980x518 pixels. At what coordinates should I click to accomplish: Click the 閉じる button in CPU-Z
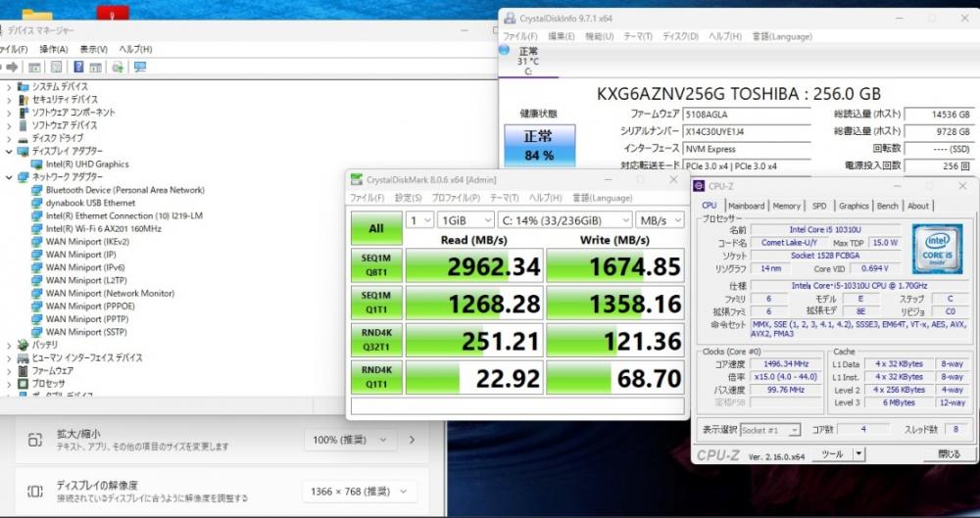949,454
